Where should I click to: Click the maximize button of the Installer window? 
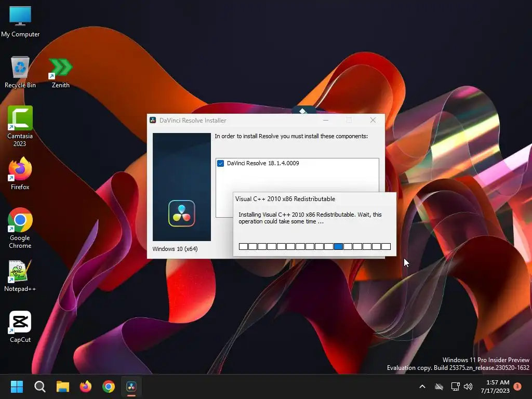[x=349, y=120]
